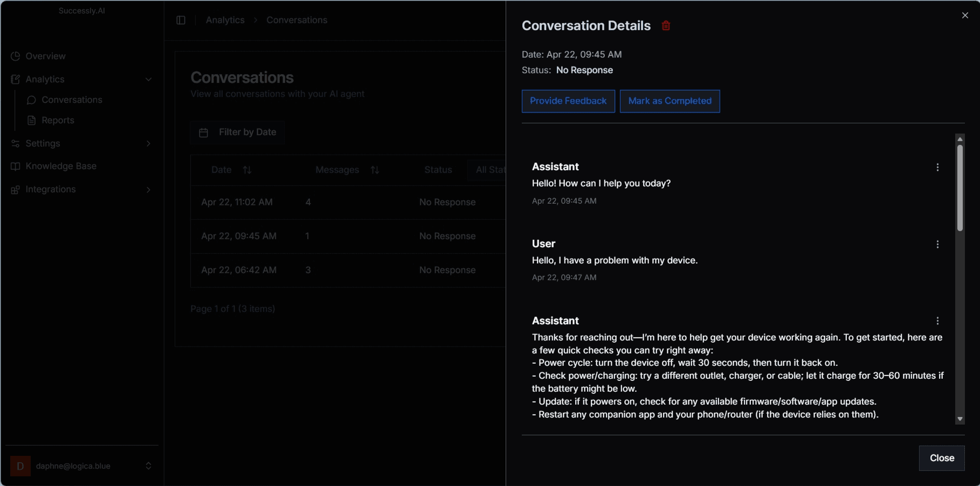Sort by Messages using arrows icon

click(375, 170)
